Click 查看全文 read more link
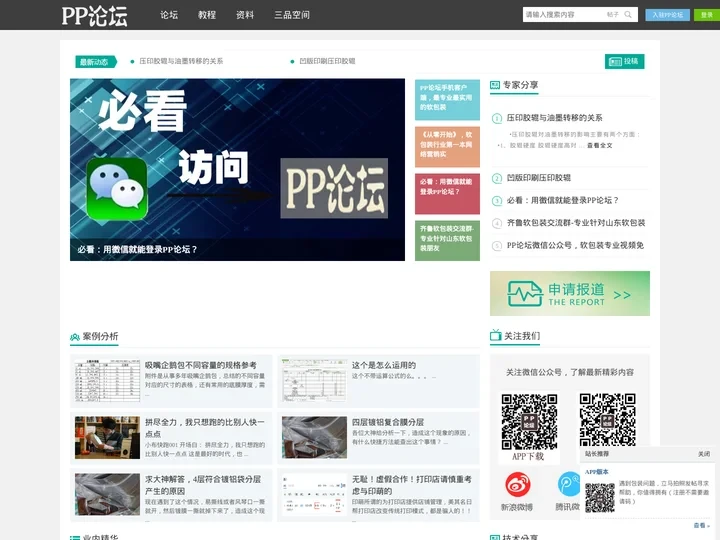 pos(599,145)
